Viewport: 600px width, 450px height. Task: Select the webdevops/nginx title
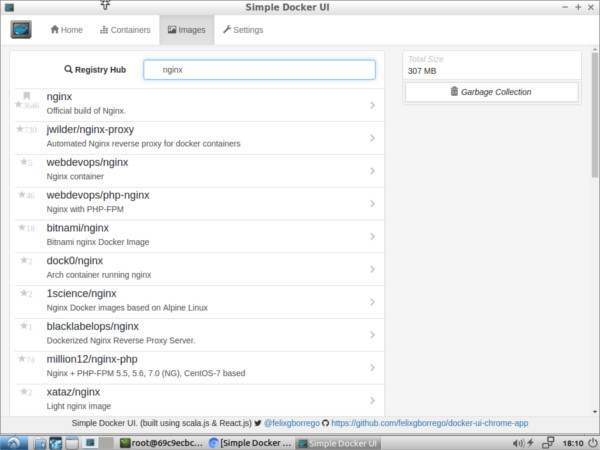pos(87,162)
